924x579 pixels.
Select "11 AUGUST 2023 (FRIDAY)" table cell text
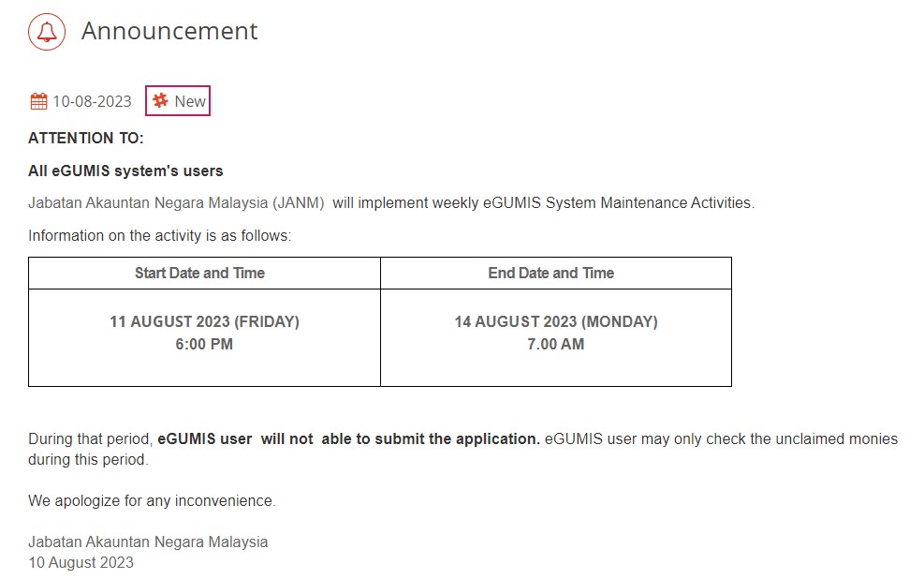tap(204, 322)
